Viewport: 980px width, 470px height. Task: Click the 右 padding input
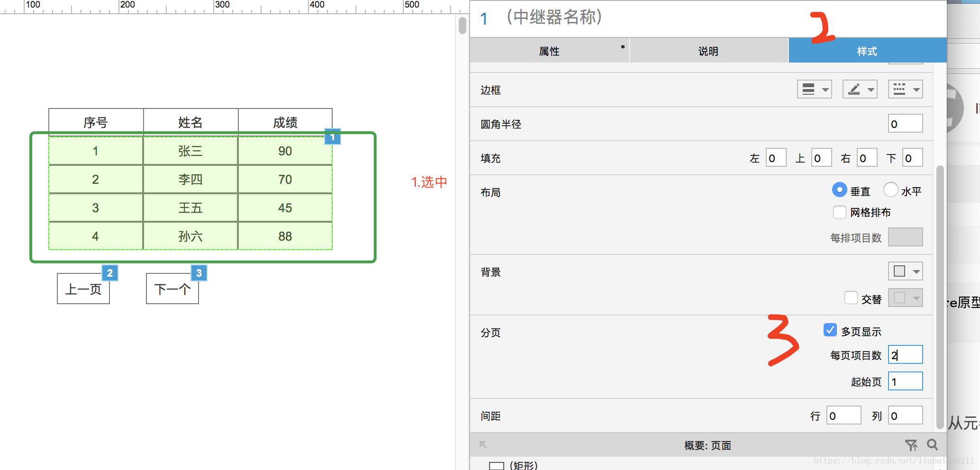(x=867, y=158)
